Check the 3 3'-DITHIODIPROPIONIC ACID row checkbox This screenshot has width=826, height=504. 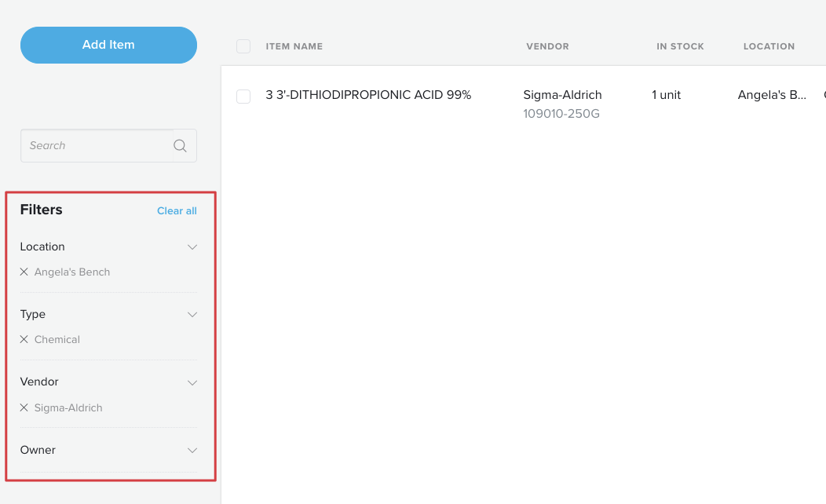243,96
